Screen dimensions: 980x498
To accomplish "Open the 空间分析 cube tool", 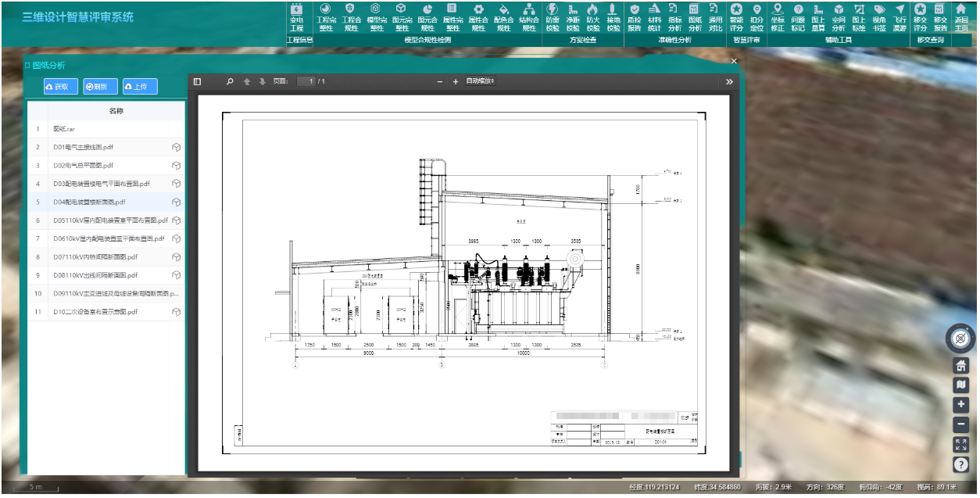I will tap(839, 17).
